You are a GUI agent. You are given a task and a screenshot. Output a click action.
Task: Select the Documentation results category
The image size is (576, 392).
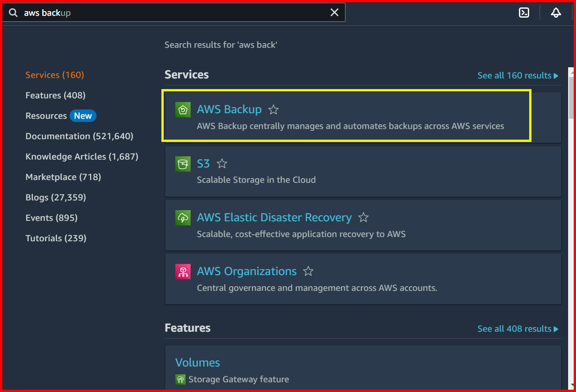point(79,136)
